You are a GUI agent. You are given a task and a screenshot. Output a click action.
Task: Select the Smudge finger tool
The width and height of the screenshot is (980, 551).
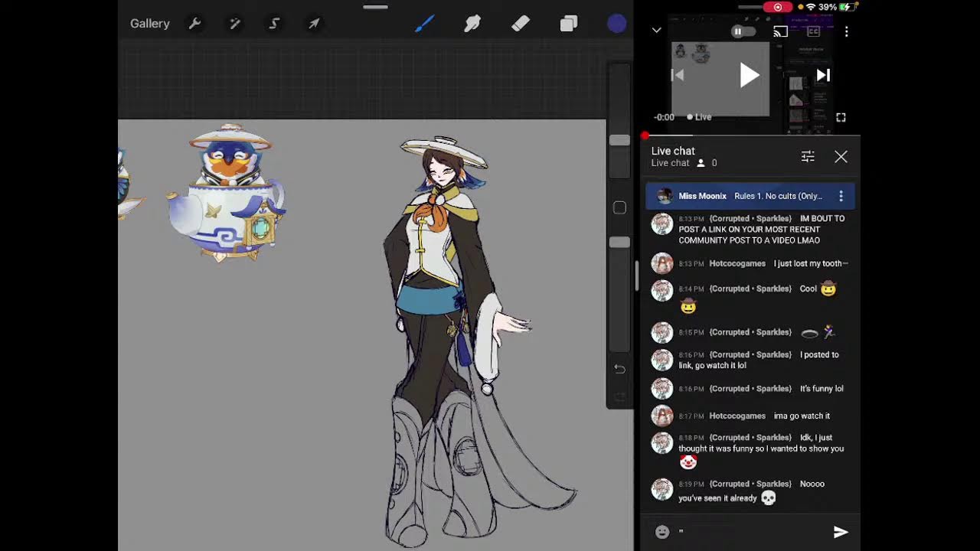(x=472, y=24)
